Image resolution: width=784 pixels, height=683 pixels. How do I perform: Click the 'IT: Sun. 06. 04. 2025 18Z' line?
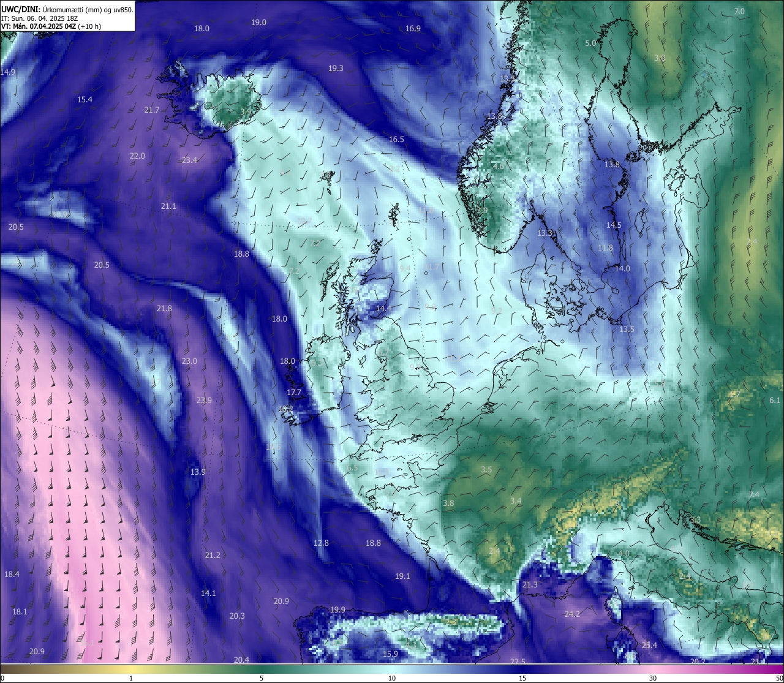coord(40,18)
